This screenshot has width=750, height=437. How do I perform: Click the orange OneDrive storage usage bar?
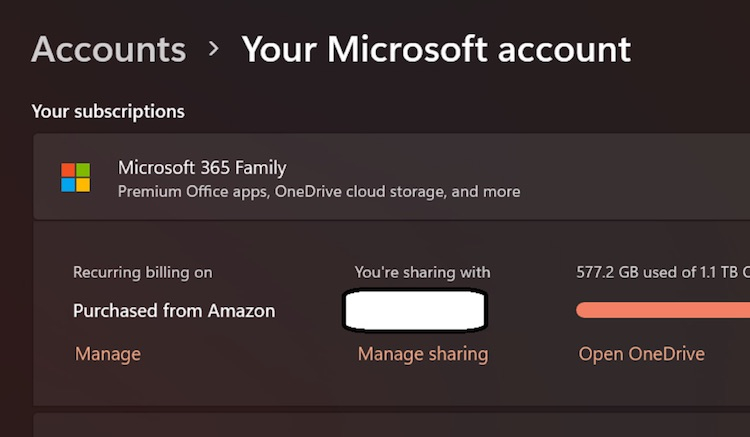[x=662, y=310]
